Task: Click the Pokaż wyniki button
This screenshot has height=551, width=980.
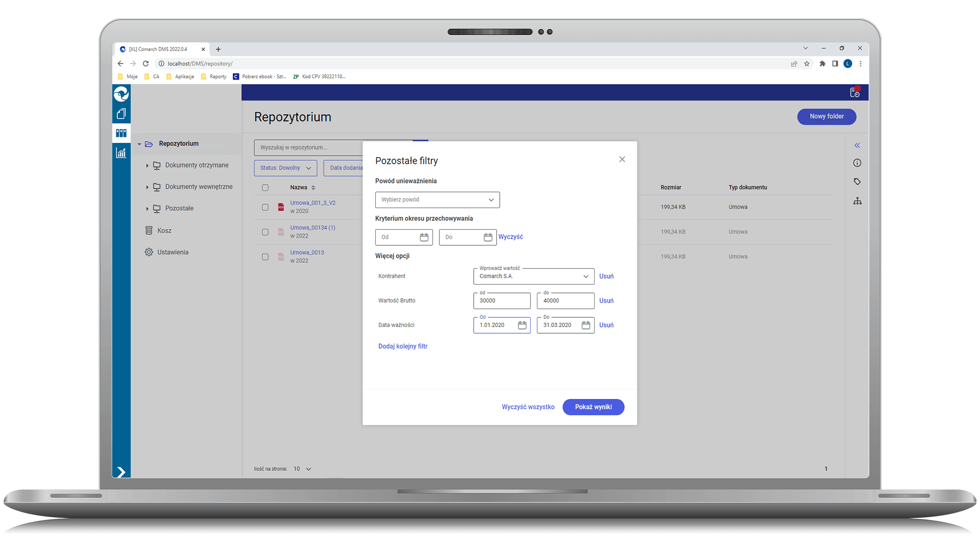Action: pos(593,407)
